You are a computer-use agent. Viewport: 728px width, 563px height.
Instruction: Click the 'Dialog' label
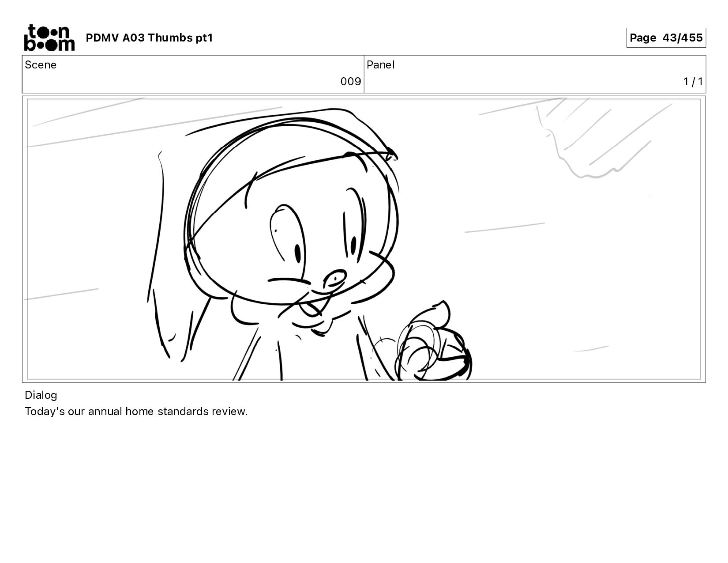tap(41, 395)
